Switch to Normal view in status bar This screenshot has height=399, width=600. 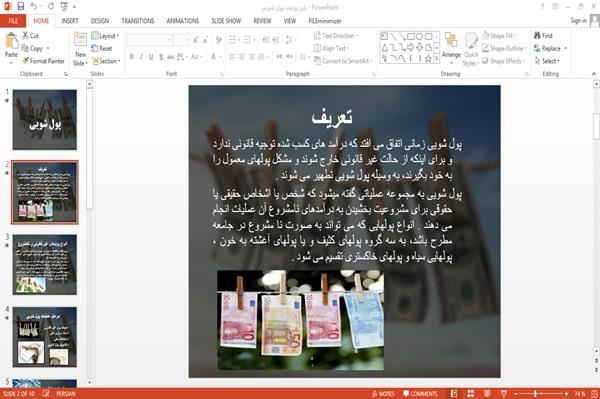453,394
